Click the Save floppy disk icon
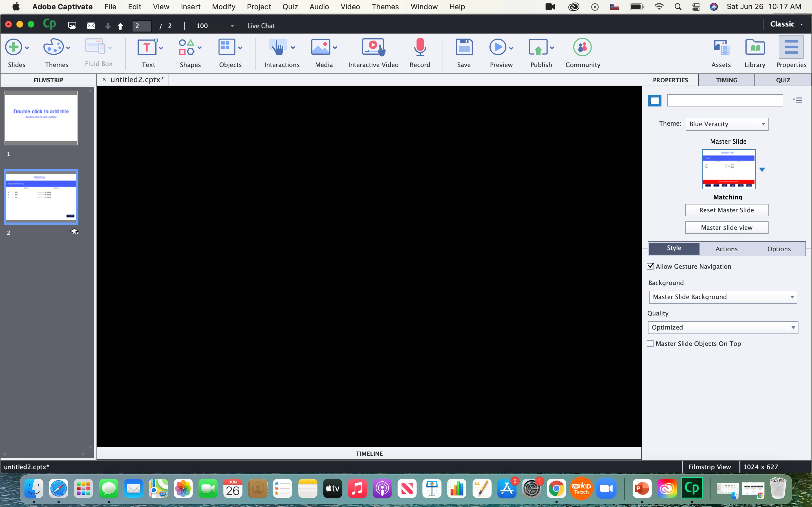The image size is (812, 507). click(x=464, y=47)
